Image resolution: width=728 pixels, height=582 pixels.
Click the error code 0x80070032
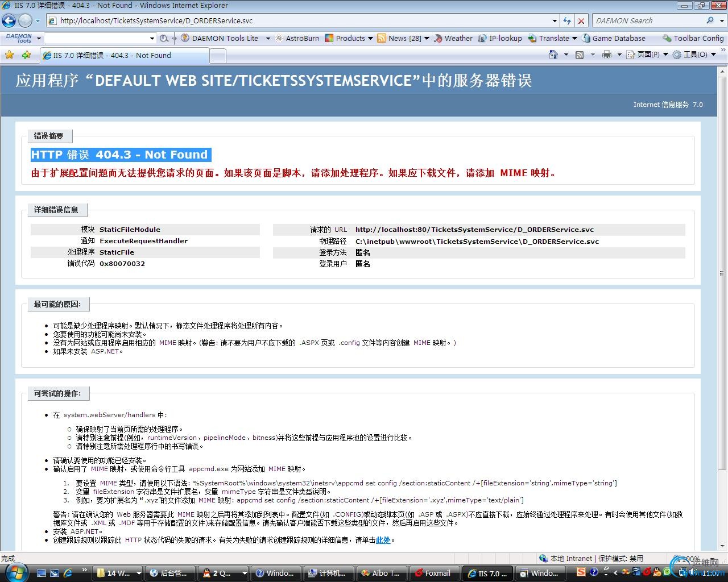[x=122, y=264]
